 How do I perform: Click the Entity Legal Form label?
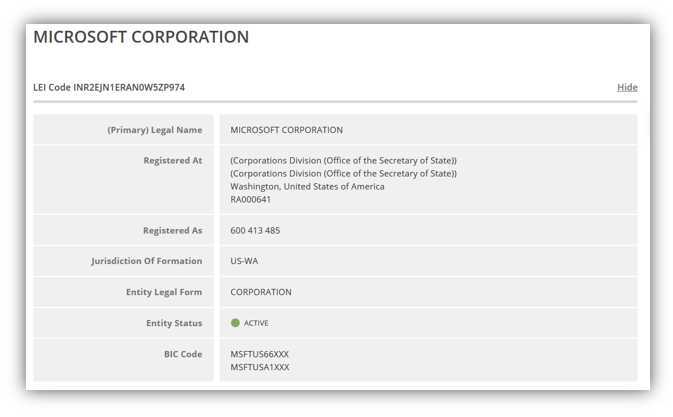[x=164, y=292]
